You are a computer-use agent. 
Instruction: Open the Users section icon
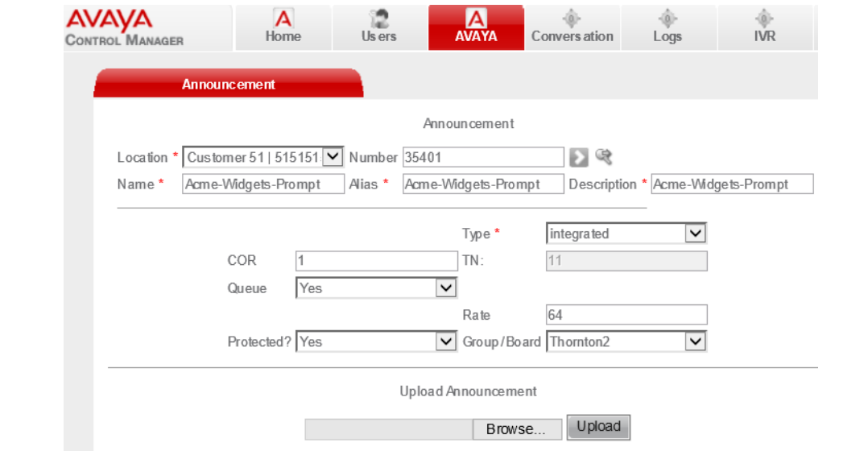[378, 19]
